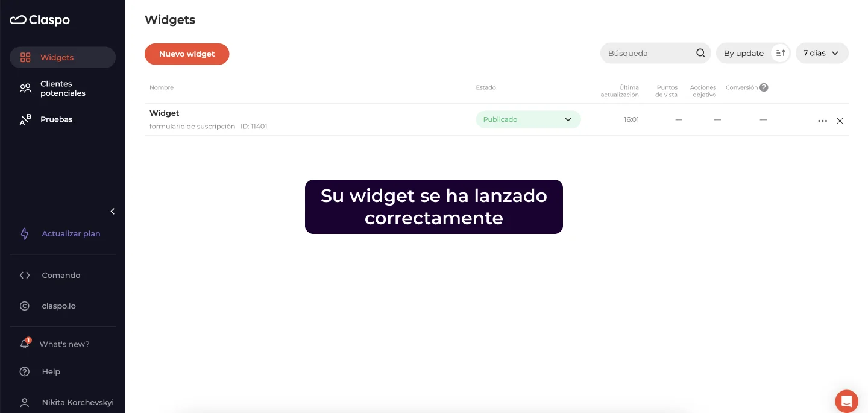Viewport: 868px width, 413px height.
Task: Click the Claspo logo
Action: [40, 20]
